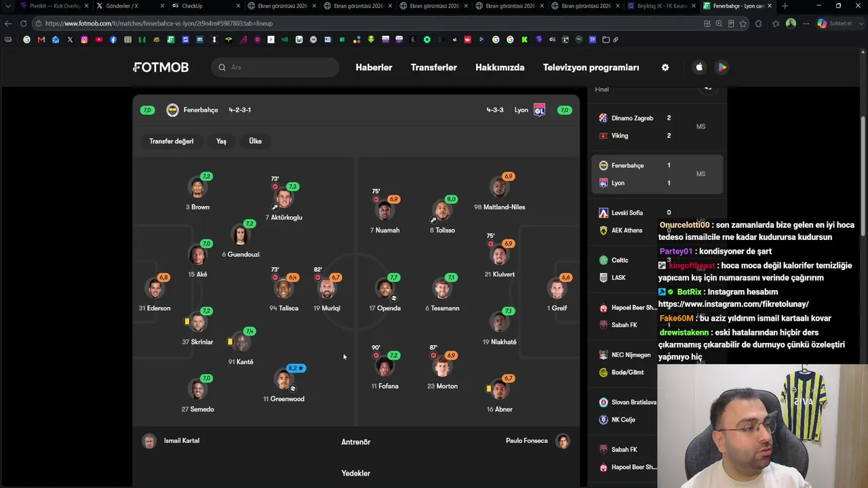Click Ismail Kartal's coach avatar
868x488 pixels.
(x=149, y=441)
